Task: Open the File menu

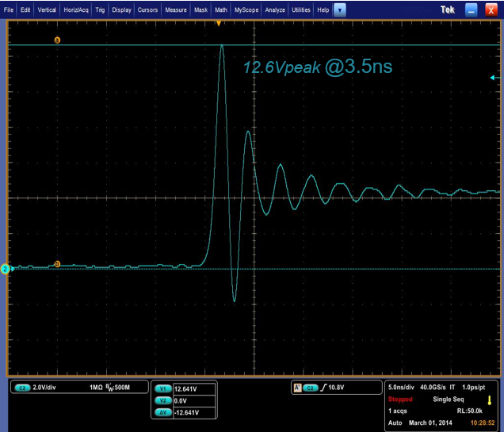Action: [x=9, y=10]
